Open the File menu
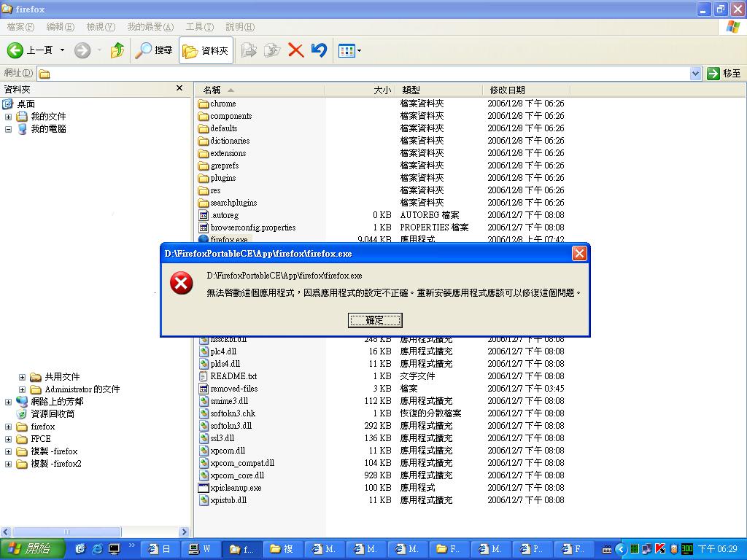Image resolution: width=747 pixels, height=560 pixels. click(20, 27)
